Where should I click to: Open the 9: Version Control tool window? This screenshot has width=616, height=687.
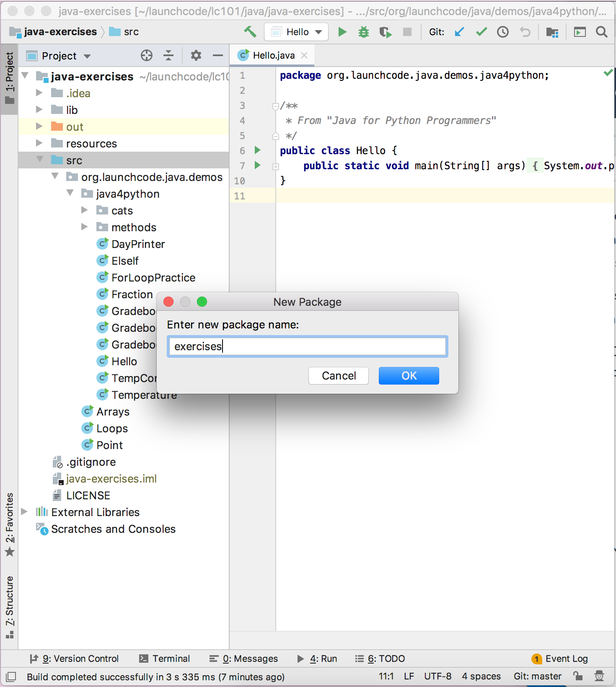point(75,659)
